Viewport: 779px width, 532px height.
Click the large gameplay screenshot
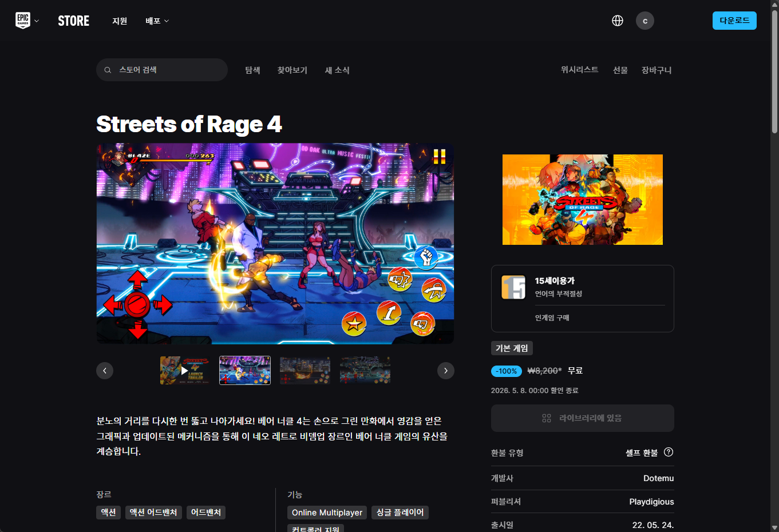(275, 244)
